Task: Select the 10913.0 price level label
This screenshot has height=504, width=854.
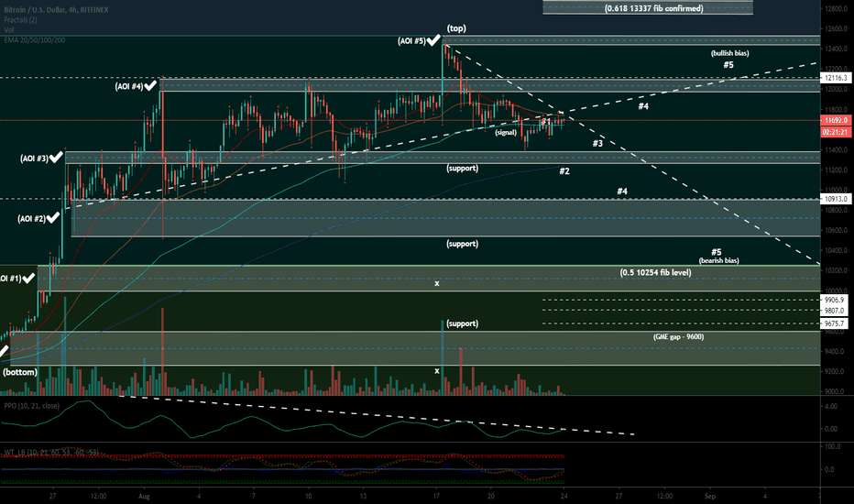Action: pos(836,200)
